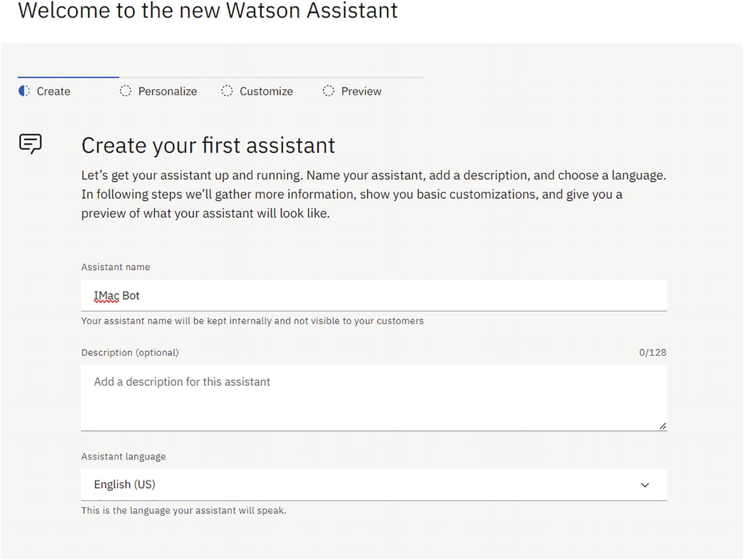This screenshot has height=560, width=744.
Task: Click the Assistant name input field
Action: pyautogui.click(x=374, y=295)
